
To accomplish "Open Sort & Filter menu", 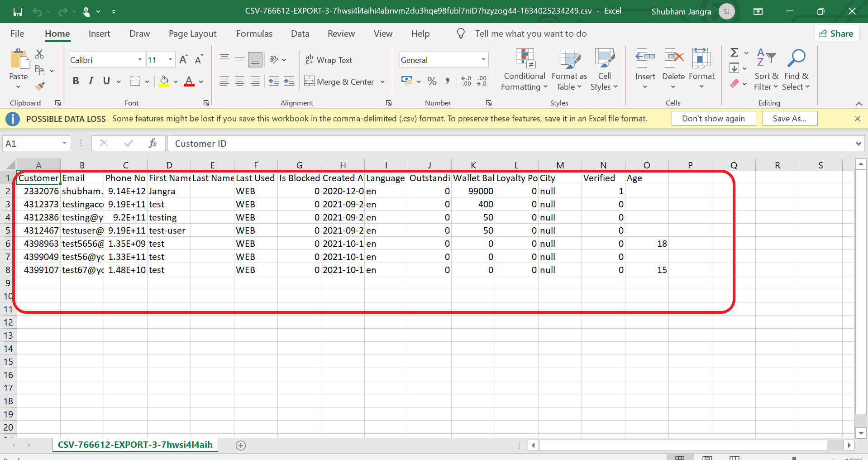I will 766,70.
